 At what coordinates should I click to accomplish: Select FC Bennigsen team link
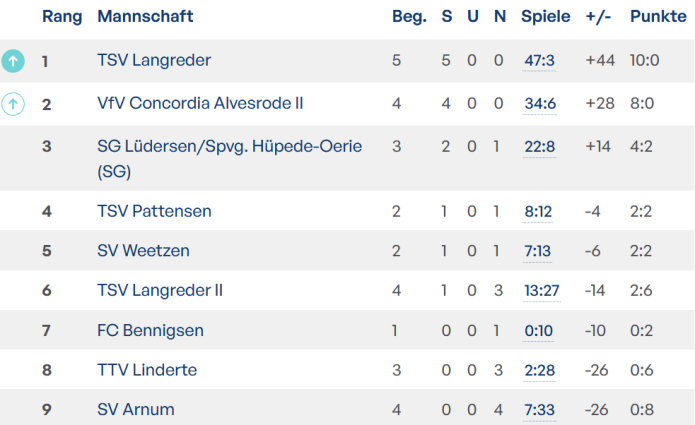[150, 330]
